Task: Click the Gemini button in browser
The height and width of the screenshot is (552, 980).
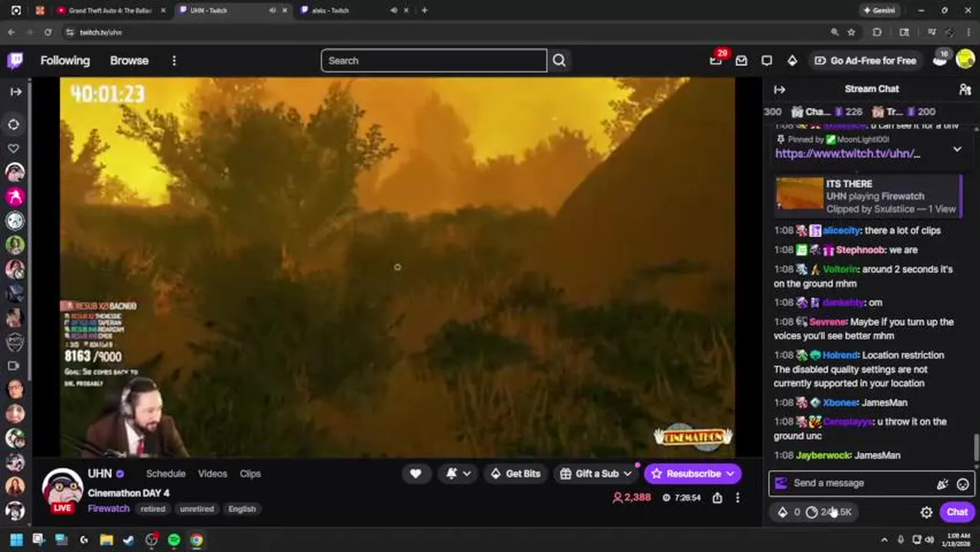Action: tap(878, 11)
